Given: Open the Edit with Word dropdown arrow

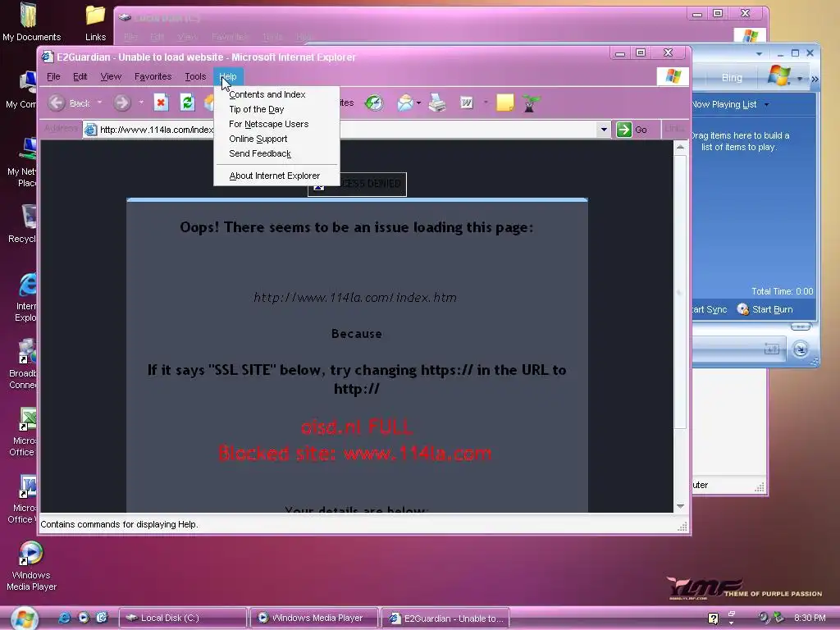Looking at the screenshot, I should tap(486, 102).
